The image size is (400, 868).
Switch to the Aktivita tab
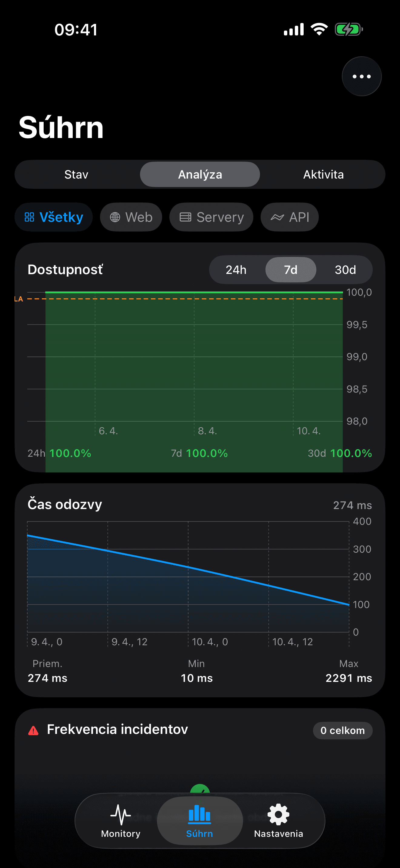click(323, 175)
